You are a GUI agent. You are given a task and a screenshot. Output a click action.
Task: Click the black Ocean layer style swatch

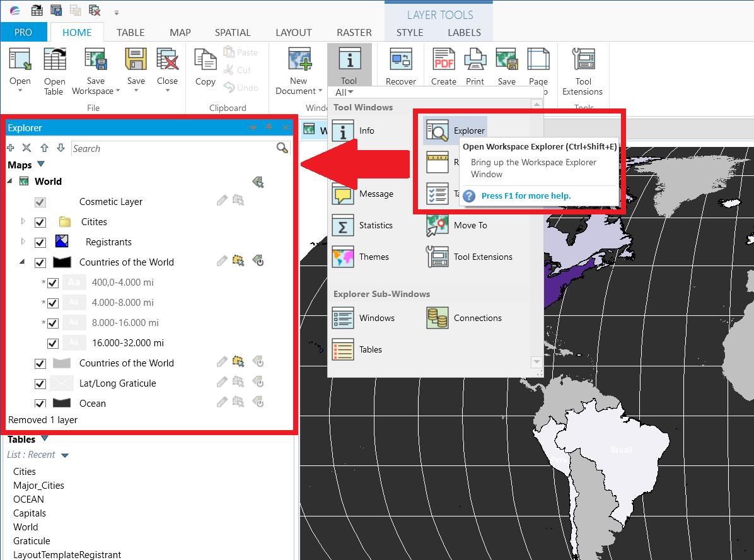click(62, 403)
